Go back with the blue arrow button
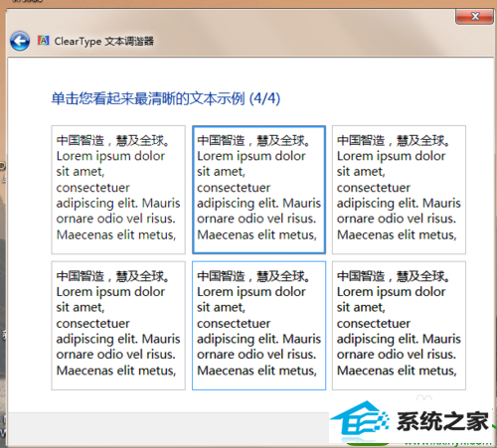 [x=20, y=42]
